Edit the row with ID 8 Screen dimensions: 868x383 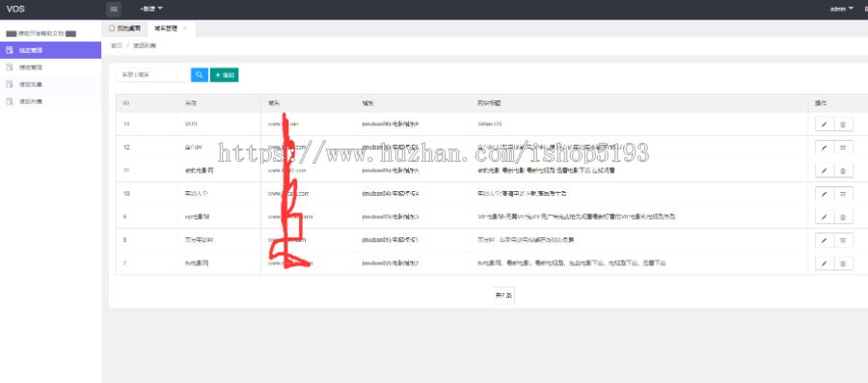pyautogui.click(x=825, y=240)
